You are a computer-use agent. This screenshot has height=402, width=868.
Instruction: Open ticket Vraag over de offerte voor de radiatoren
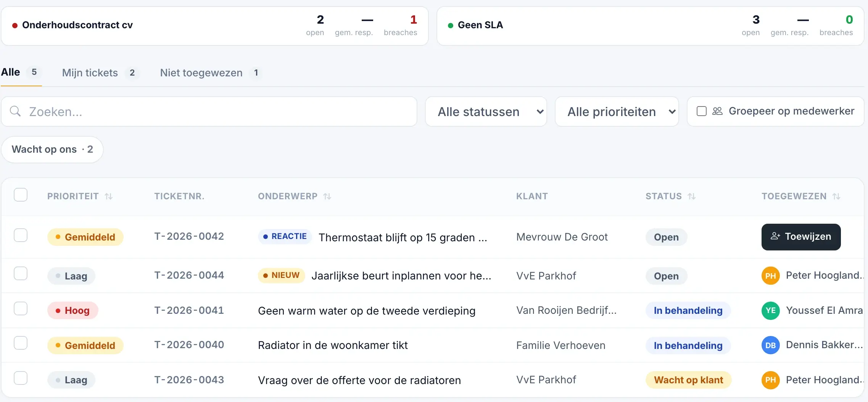(x=359, y=380)
